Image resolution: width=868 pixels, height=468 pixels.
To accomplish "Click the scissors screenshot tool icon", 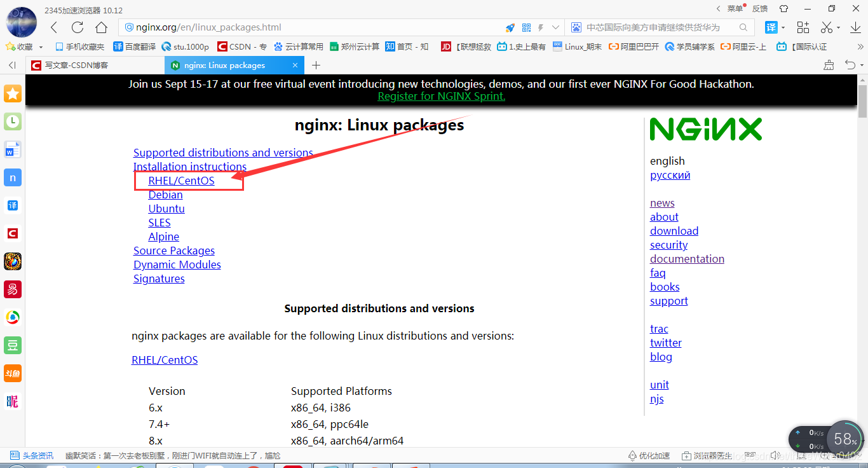I will pyautogui.click(x=827, y=27).
